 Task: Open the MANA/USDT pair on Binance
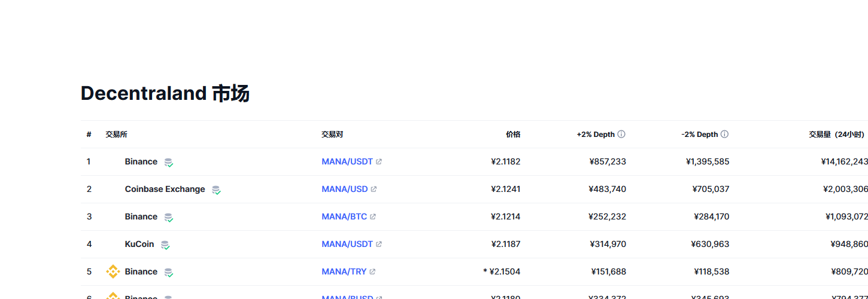[347, 161]
